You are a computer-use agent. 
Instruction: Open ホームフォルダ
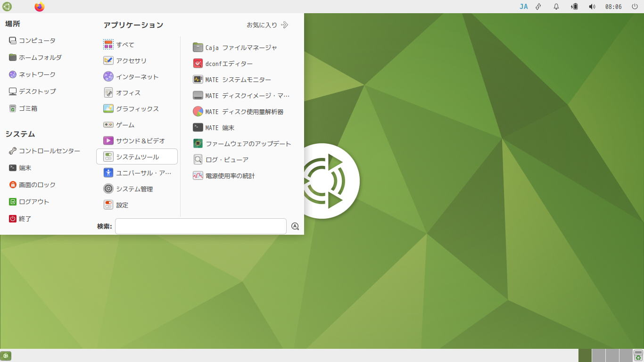[35, 58]
